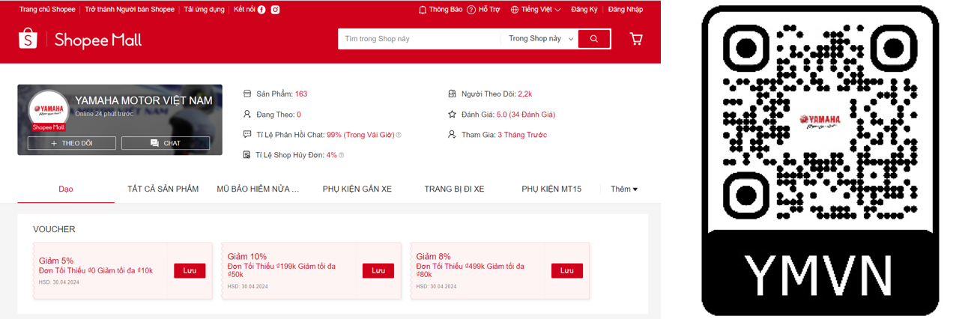
Task: Open the Trong Shop này search scope dropdown
Action: click(541, 39)
